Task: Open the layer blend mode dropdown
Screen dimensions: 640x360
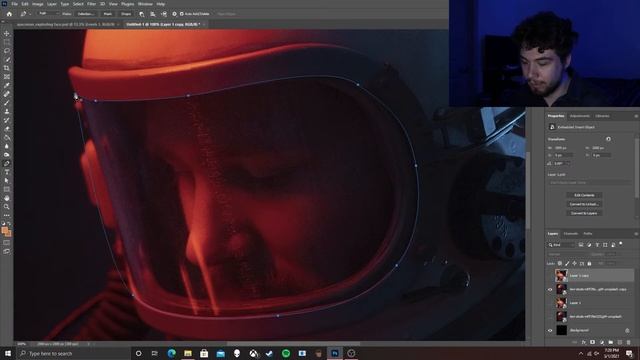Action: (567, 254)
